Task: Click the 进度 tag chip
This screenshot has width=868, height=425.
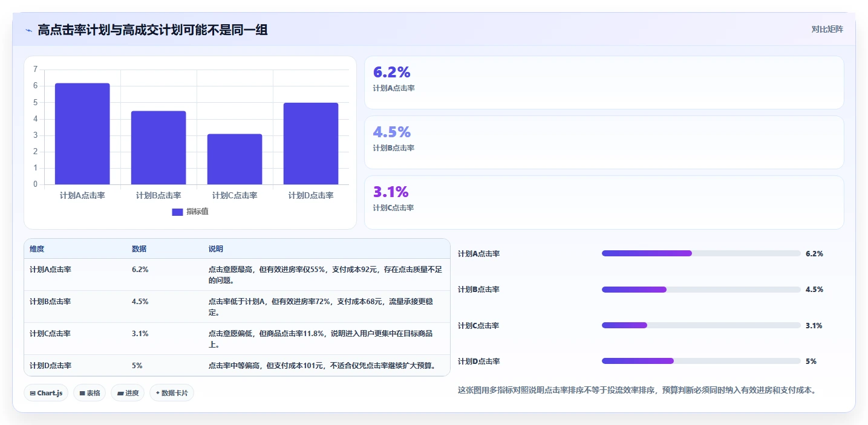Action: (128, 393)
